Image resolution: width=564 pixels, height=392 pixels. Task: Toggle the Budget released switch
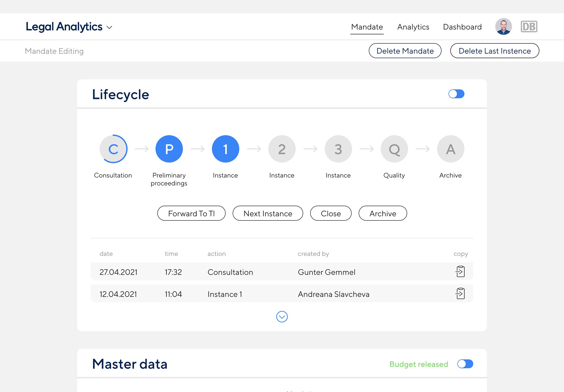465,364
